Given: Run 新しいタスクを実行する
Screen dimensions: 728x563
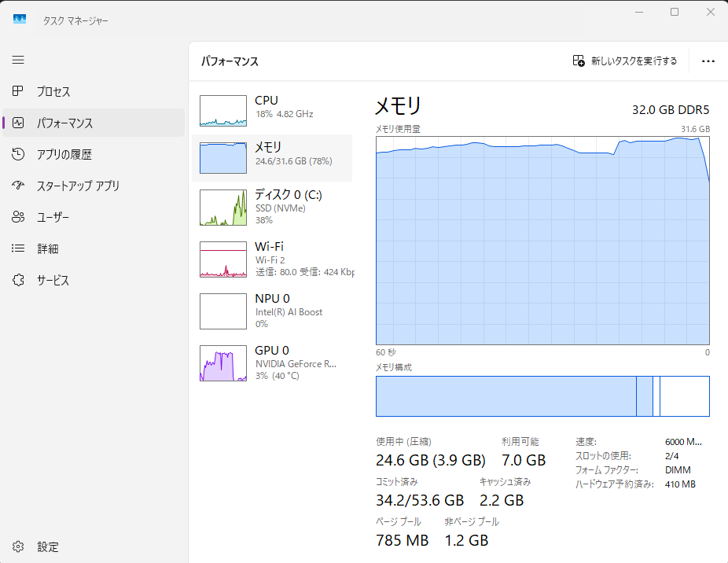Looking at the screenshot, I should 625,61.
